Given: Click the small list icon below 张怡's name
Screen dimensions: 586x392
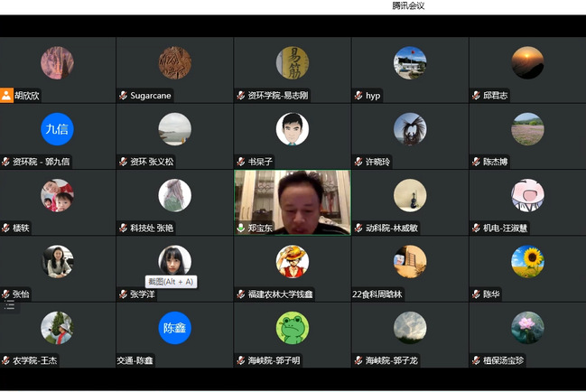Looking at the screenshot, I should tap(10, 306).
